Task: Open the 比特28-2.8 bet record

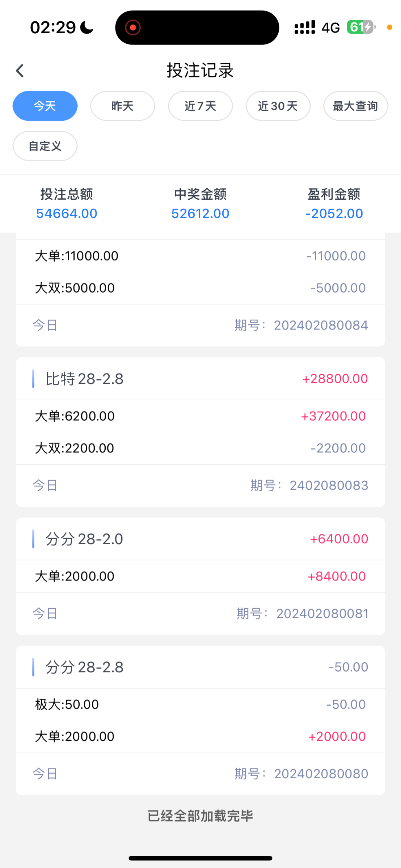Action: pos(84,379)
